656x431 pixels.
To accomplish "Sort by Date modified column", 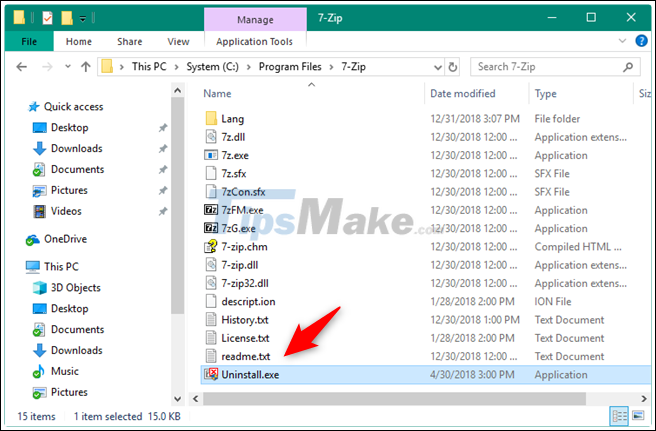I will coord(463,93).
